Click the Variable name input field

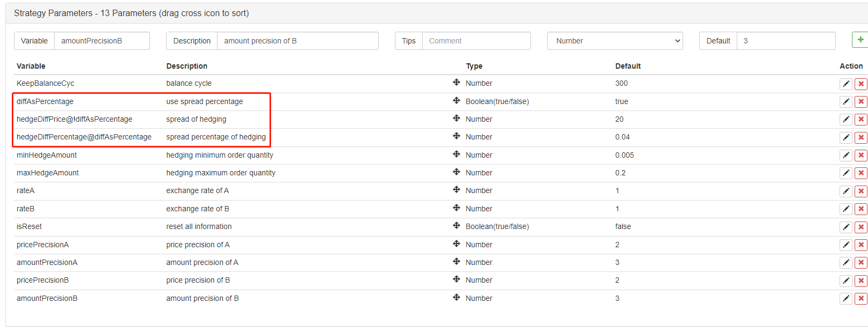[x=102, y=41]
